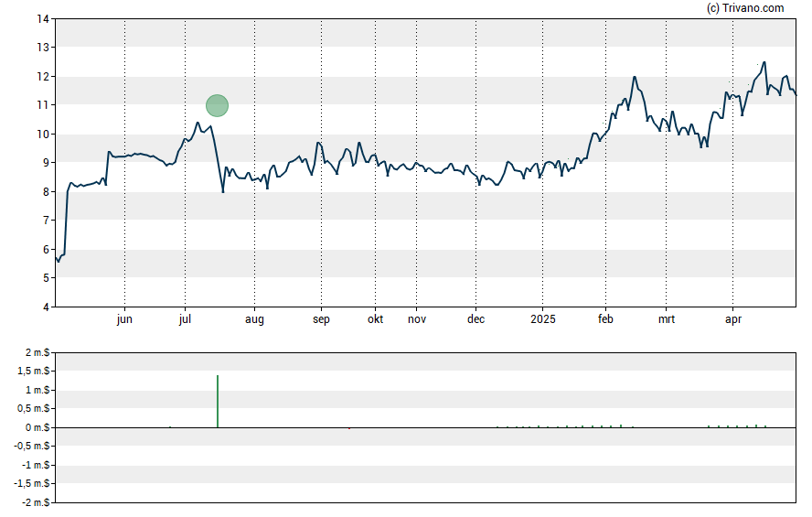The width and height of the screenshot is (812, 517).
Task: Select the 'jul' x-axis label
Action: click(x=185, y=319)
